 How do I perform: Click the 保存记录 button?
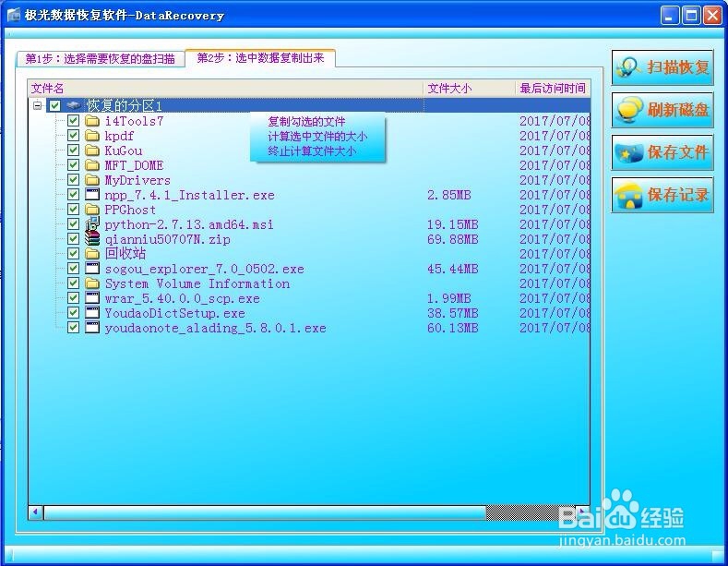tap(662, 195)
